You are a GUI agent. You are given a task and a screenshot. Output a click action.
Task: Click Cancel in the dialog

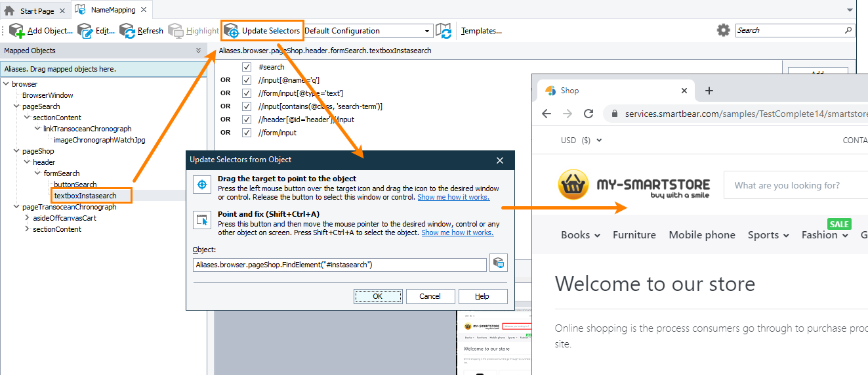pyautogui.click(x=430, y=296)
